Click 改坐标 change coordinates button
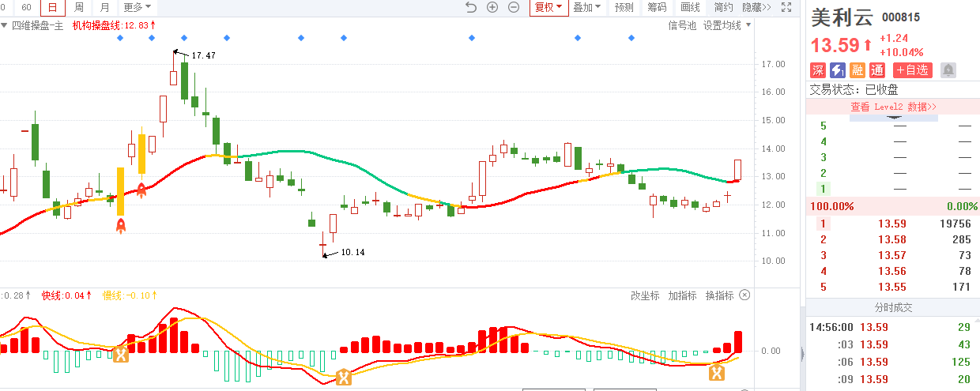This screenshot has width=980, height=391. tap(645, 295)
